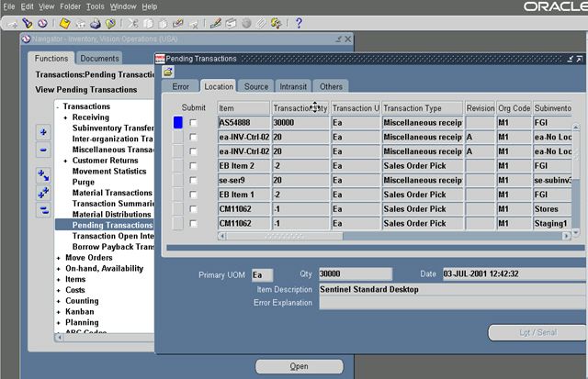This screenshot has width=588, height=379.
Task: Click the Clear Record eraser icon
Action: (177, 24)
